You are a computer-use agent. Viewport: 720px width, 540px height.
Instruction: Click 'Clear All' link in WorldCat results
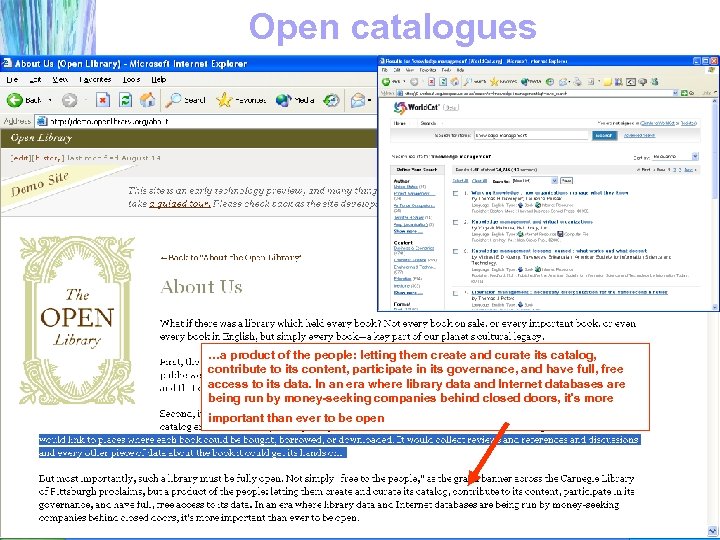pos(479,181)
